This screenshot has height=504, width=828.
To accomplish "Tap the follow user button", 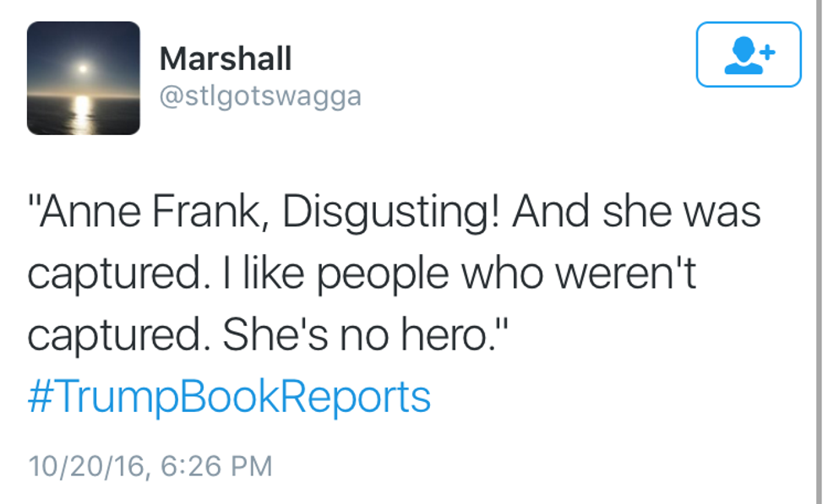I will (748, 54).
